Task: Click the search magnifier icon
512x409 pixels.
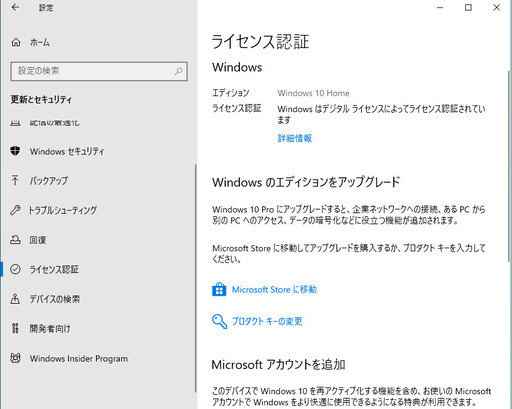Action: (178, 71)
